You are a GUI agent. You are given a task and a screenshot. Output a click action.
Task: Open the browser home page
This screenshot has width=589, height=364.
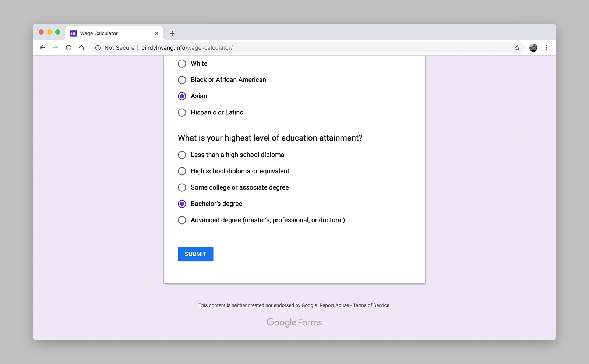82,47
